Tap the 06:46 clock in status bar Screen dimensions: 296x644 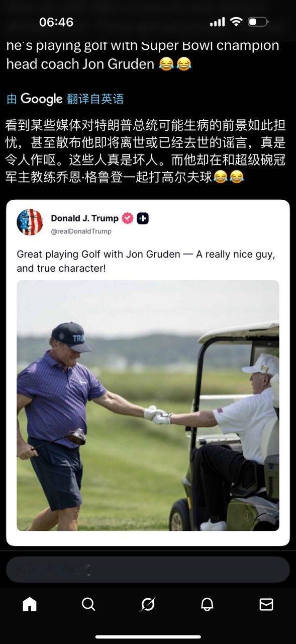tap(56, 22)
